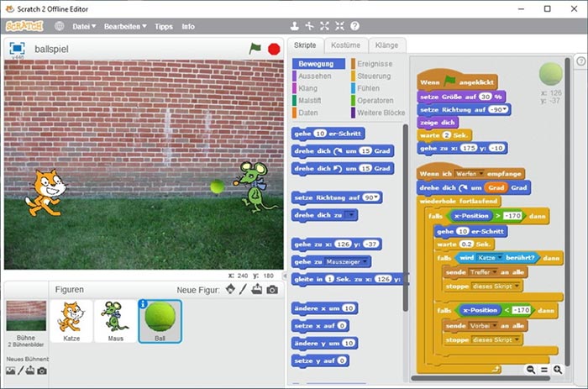
Task: Select the Shrink sprite tool
Action: 339,26
